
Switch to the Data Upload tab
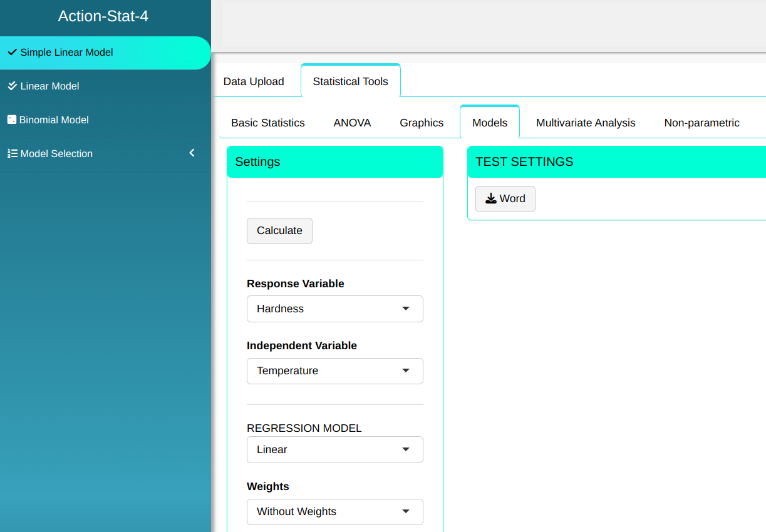pyautogui.click(x=254, y=81)
